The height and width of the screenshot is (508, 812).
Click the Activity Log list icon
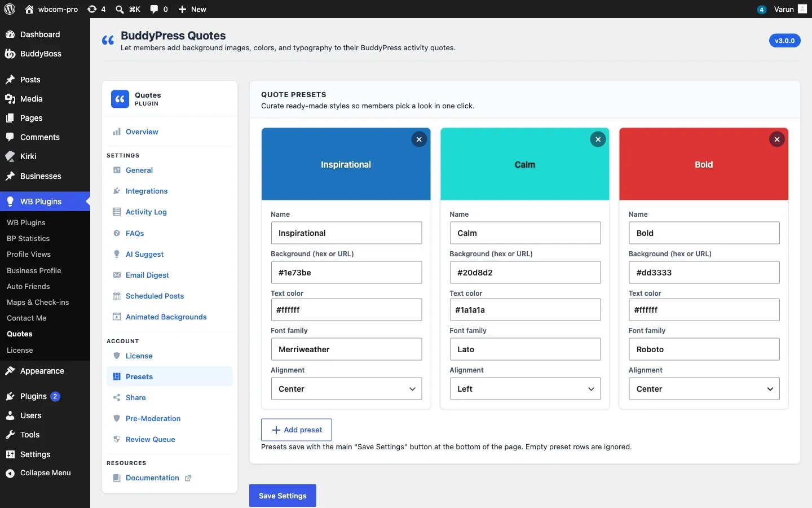click(117, 212)
